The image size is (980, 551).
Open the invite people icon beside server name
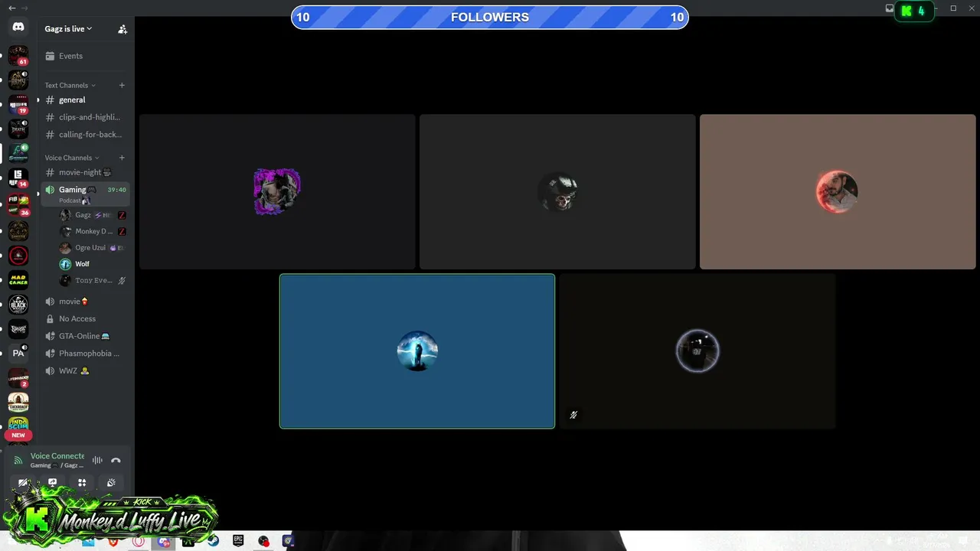point(122,29)
